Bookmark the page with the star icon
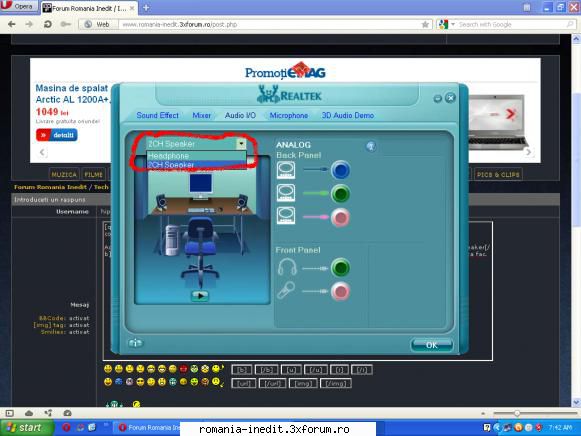 [x=425, y=24]
